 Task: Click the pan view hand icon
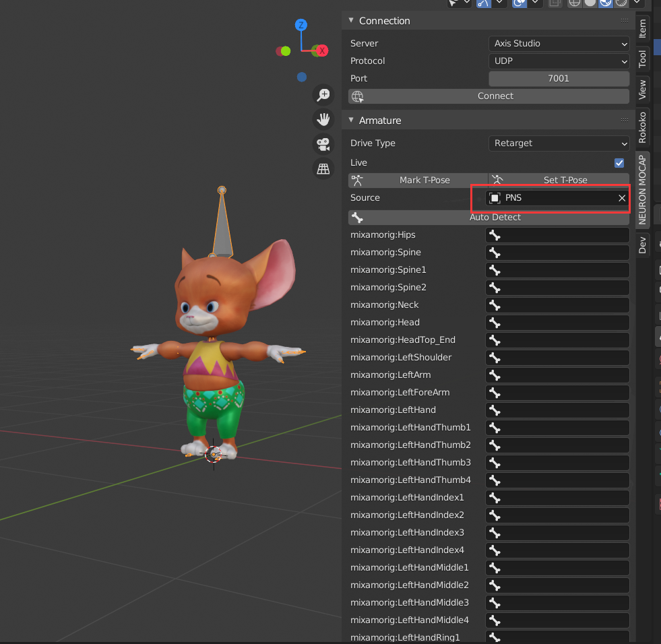[x=324, y=120]
